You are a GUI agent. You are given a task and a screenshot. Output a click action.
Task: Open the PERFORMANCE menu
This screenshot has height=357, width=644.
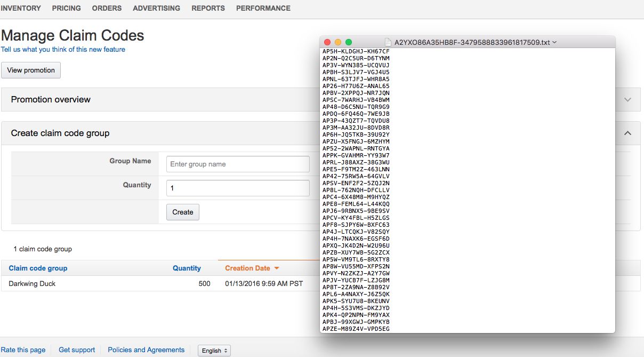(x=263, y=8)
